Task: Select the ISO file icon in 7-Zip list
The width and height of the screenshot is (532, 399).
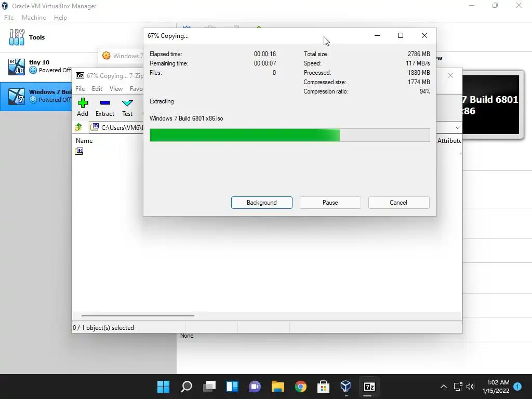Action: pyautogui.click(x=79, y=151)
